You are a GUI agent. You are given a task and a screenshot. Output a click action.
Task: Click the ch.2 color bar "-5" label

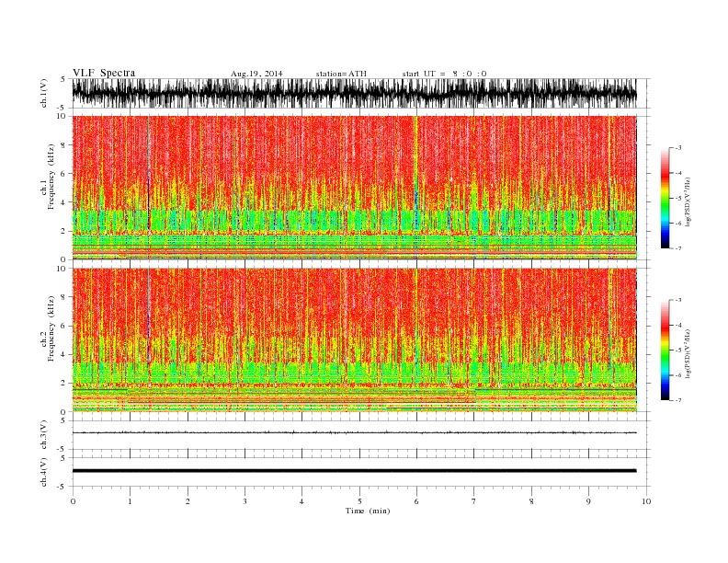(x=678, y=350)
